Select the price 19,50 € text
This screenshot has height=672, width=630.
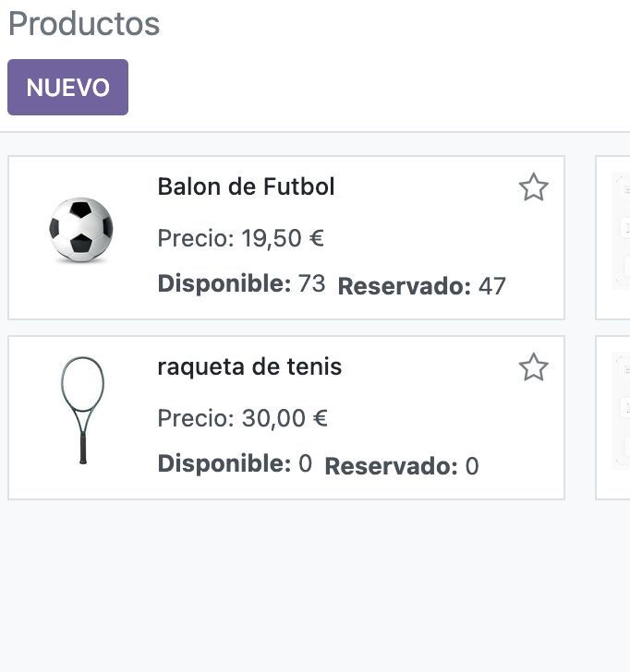[x=283, y=238]
